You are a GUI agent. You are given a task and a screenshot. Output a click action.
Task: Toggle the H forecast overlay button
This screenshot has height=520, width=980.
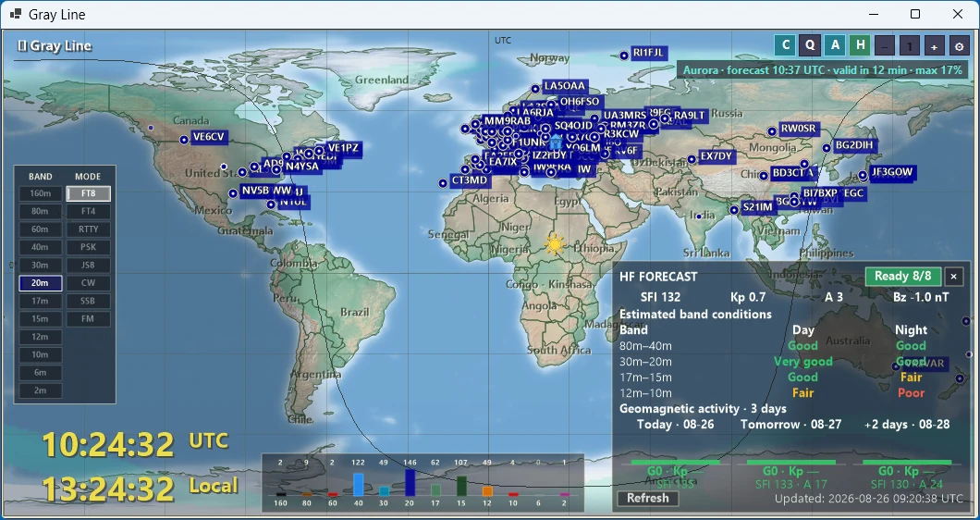tap(860, 45)
